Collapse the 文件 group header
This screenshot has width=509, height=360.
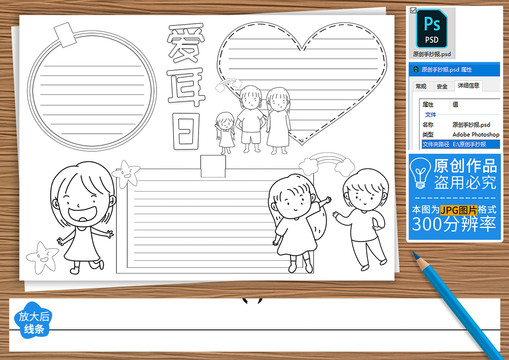coord(430,115)
